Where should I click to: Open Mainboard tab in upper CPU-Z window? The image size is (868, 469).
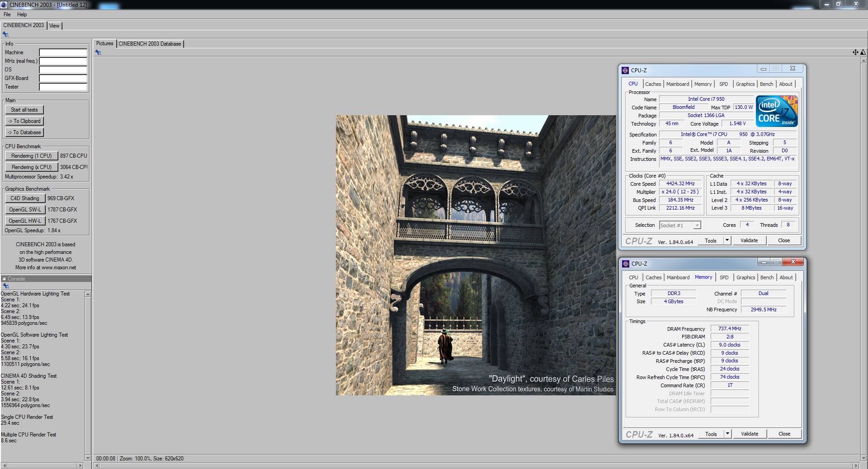(678, 84)
